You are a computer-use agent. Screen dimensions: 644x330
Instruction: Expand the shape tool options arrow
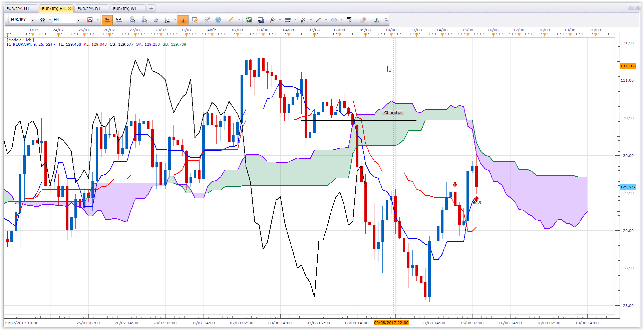click(x=341, y=20)
